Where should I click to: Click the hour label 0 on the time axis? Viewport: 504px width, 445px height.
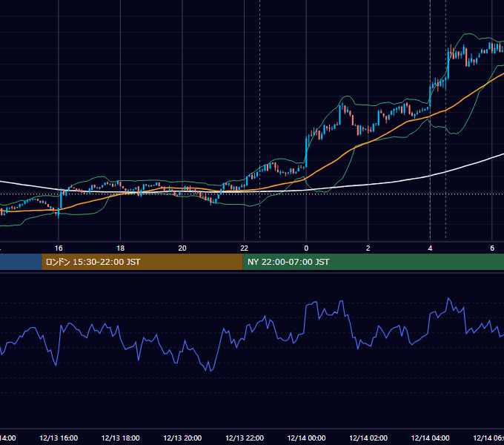(x=306, y=248)
